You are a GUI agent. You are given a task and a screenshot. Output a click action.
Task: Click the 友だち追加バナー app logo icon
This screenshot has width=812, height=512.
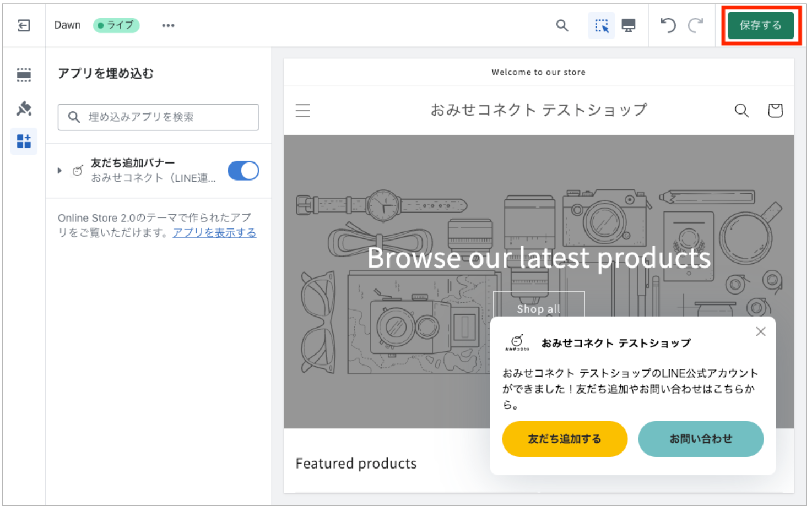click(x=78, y=171)
